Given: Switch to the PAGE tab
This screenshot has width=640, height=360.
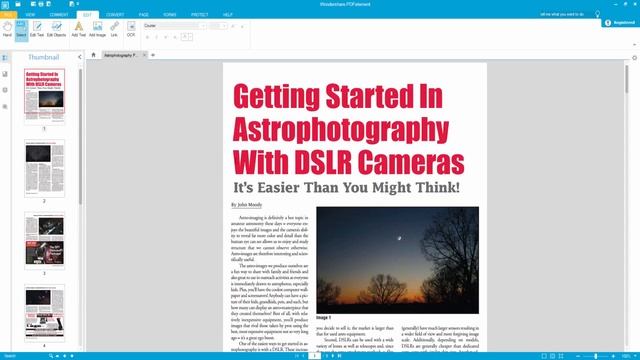Looking at the screenshot, I should tap(144, 15).
